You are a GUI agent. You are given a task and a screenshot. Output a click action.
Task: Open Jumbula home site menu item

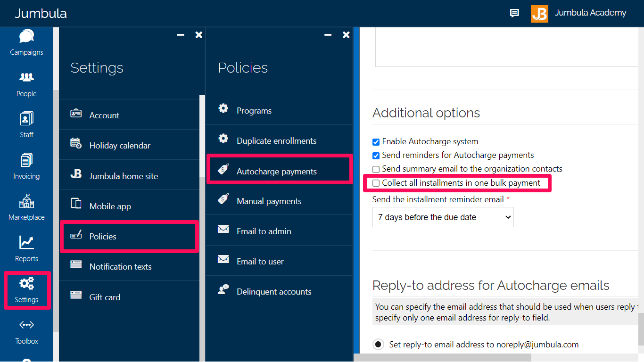pos(129,176)
